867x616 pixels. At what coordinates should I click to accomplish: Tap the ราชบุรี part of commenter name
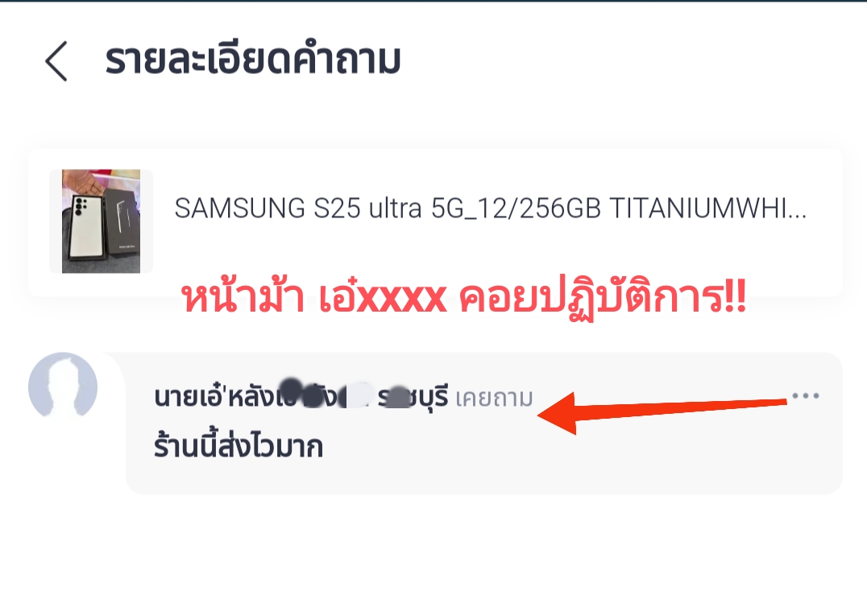pyautogui.click(x=413, y=397)
